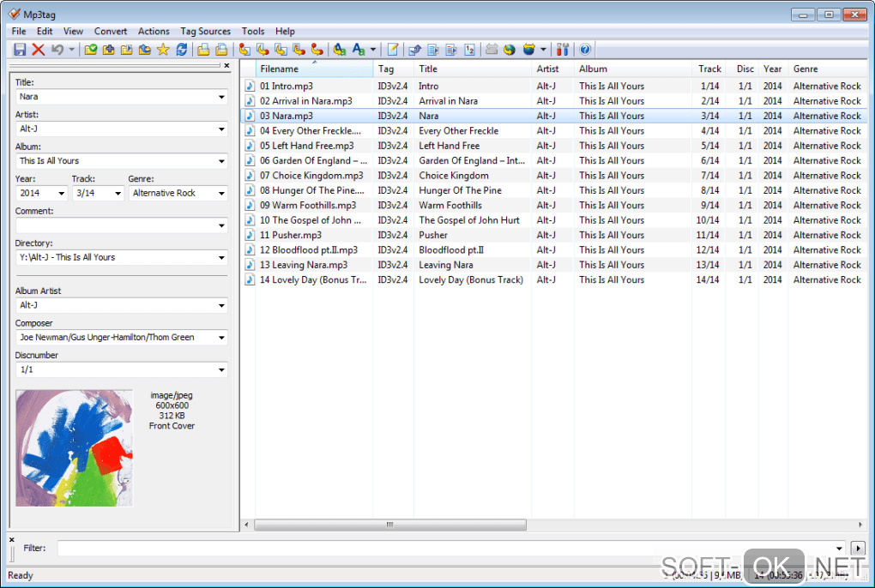Click the Actions icon left of Quick Actions
Image resolution: width=875 pixels, height=588 pixels.
[340, 50]
